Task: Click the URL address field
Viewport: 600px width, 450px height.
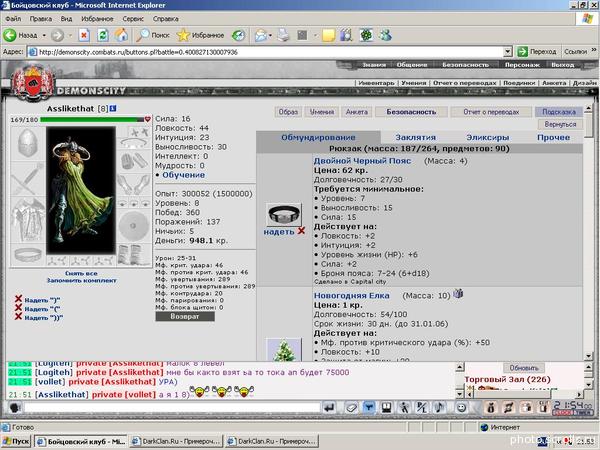Action: [266, 52]
